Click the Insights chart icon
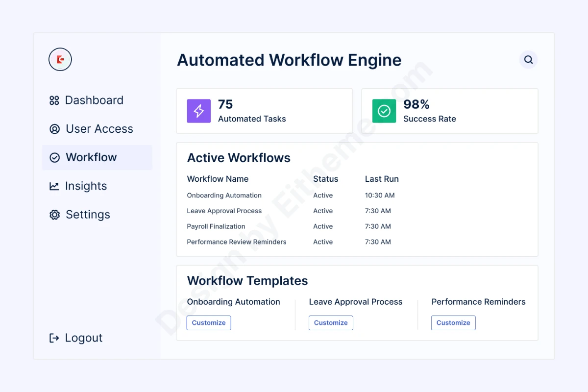588x392 pixels. point(54,186)
